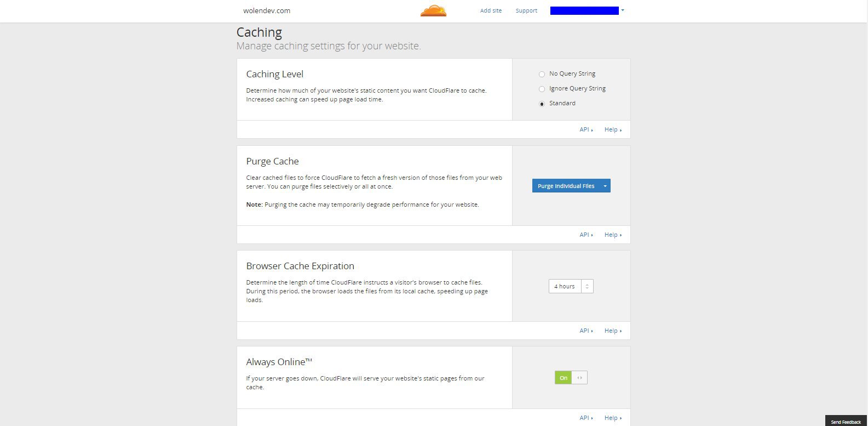Open the 4 hours expiration dropdown

[x=571, y=286]
